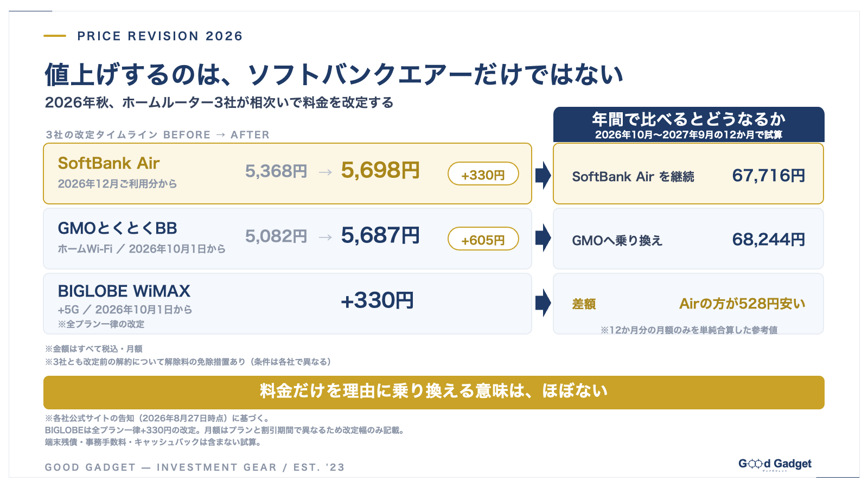Click the header 年間で比べるとどうなるか
This screenshot has width=868, height=488.
688,119
